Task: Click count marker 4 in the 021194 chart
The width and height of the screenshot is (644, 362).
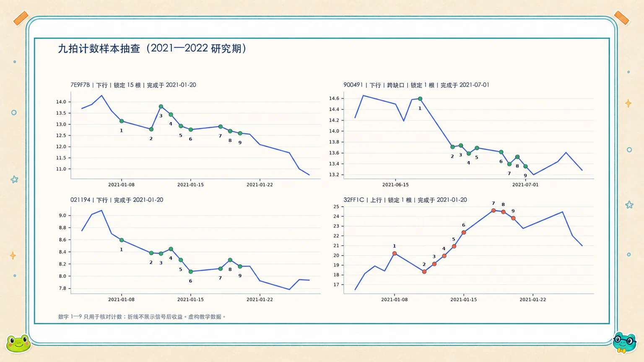Action: (171, 249)
